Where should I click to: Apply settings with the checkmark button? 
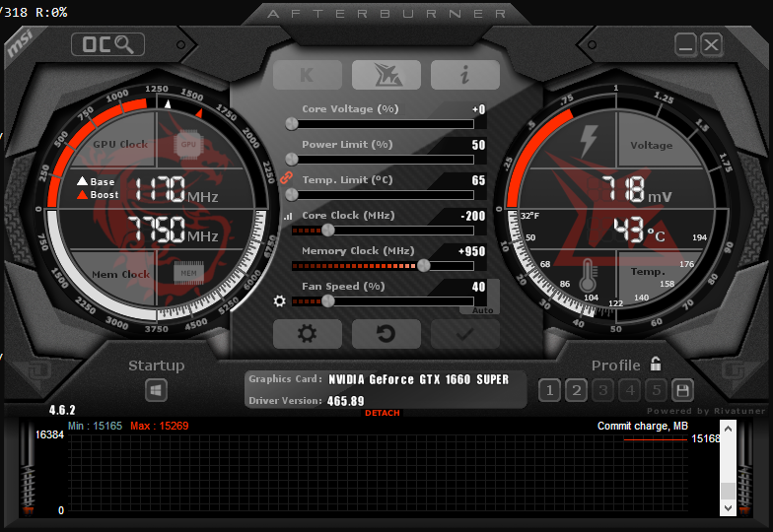(465, 334)
